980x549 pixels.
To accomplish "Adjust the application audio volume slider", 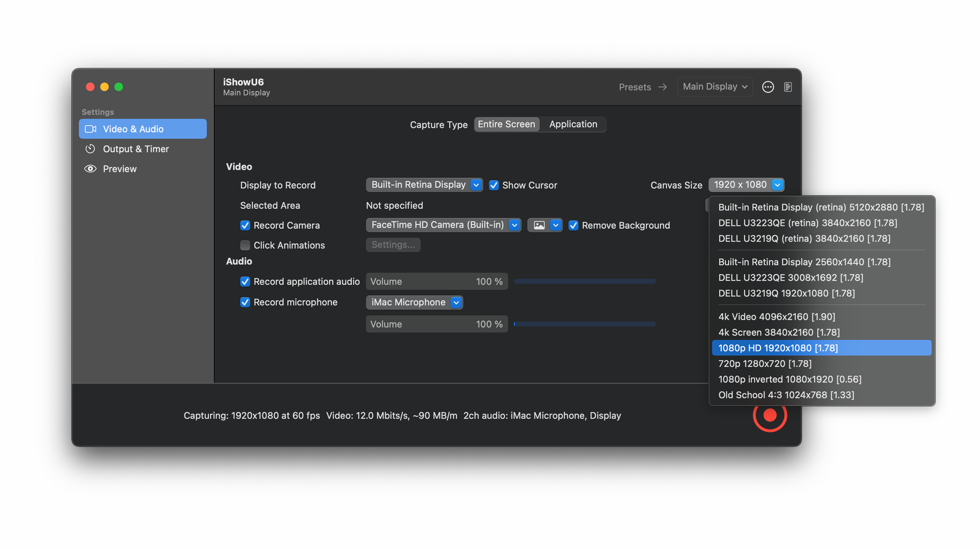I will click(585, 281).
